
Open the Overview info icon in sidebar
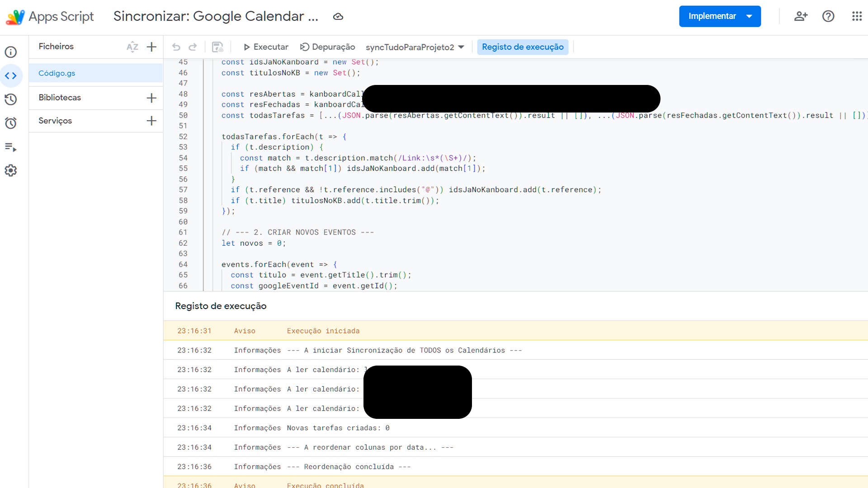coord(11,52)
